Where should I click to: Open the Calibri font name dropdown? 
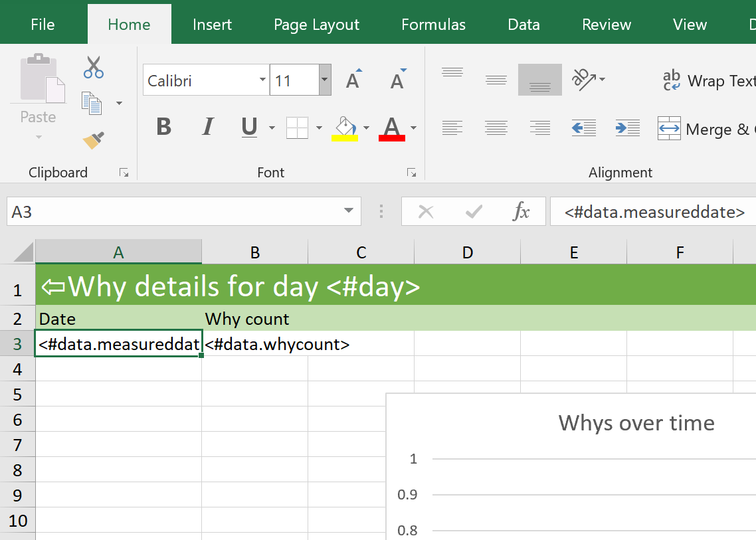click(262, 80)
